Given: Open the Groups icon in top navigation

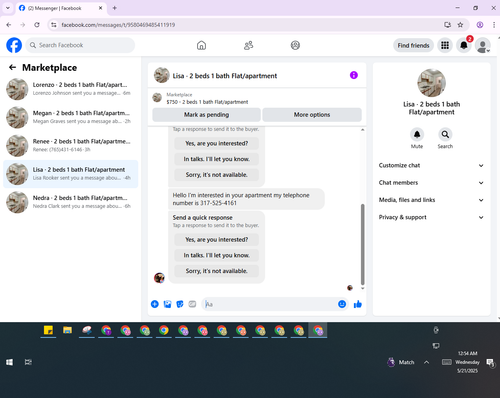Looking at the screenshot, I should [x=295, y=45].
